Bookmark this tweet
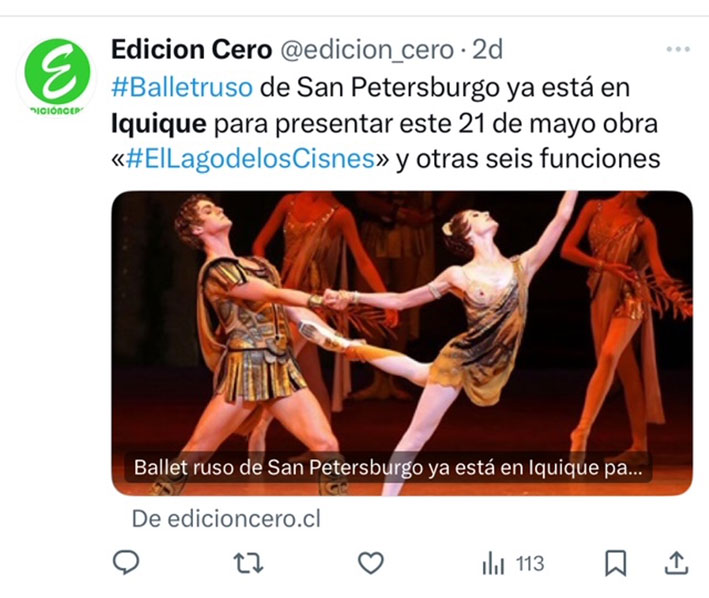This screenshot has width=709, height=598. 616,563
